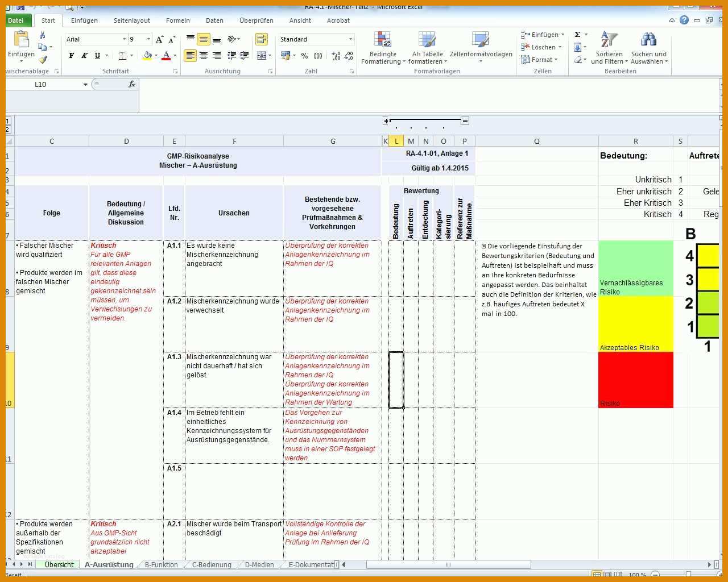
Task: Open the C-Bedienung sheet tab
Action: [212, 564]
